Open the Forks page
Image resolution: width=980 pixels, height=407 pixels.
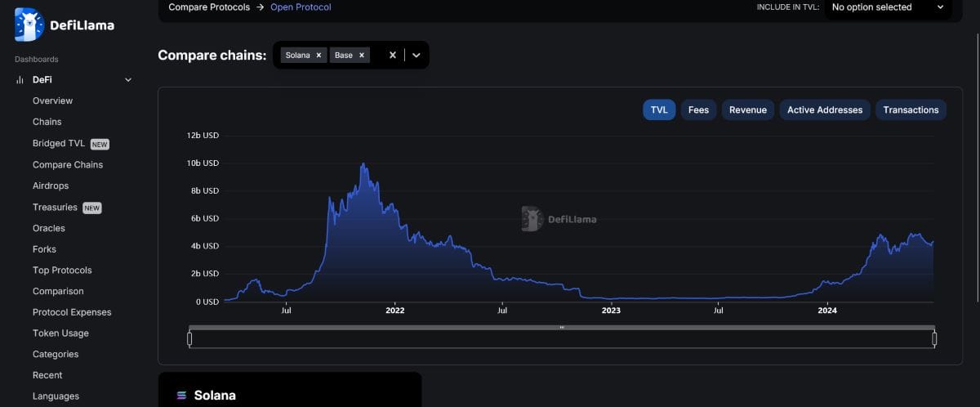coord(44,249)
